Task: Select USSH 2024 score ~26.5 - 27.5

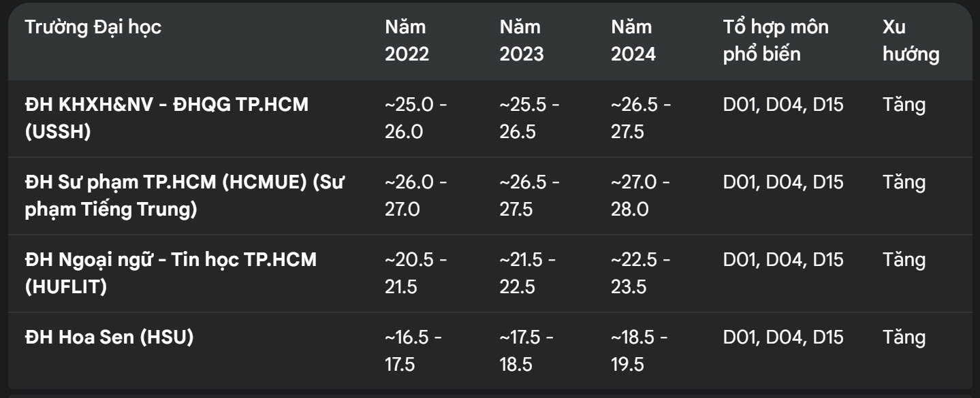Action: point(641,118)
